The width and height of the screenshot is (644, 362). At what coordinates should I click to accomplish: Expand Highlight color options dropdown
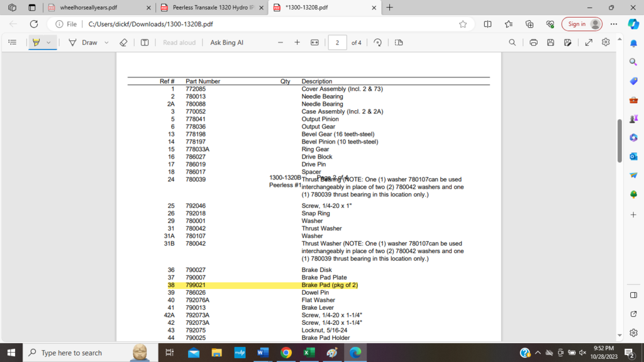pyautogui.click(x=48, y=42)
